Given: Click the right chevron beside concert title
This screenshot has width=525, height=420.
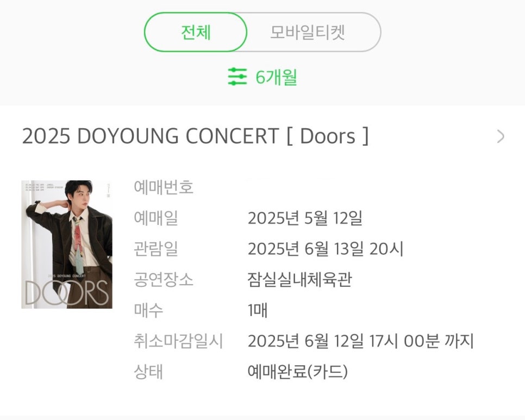Looking at the screenshot, I should pyautogui.click(x=501, y=136).
